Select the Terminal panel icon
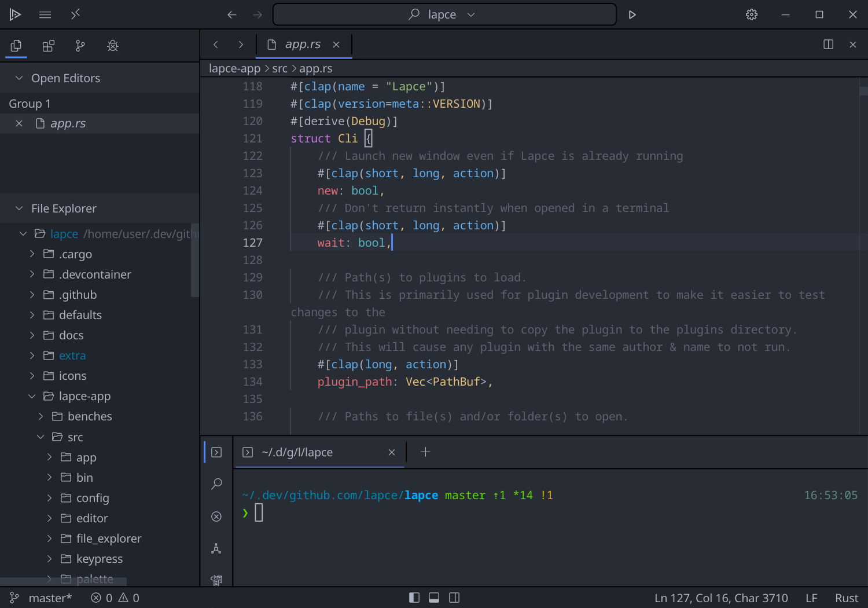Viewport: 868px width, 608px height. click(216, 452)
